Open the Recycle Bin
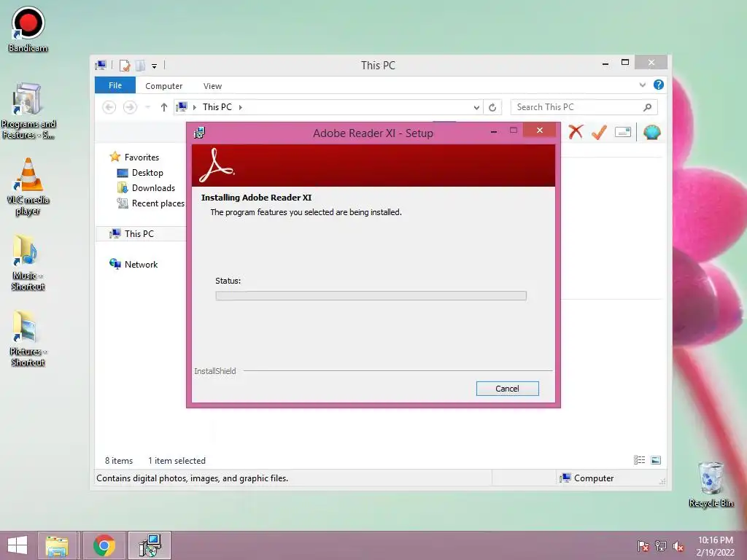The image size is (747, 560). [711, 485]
